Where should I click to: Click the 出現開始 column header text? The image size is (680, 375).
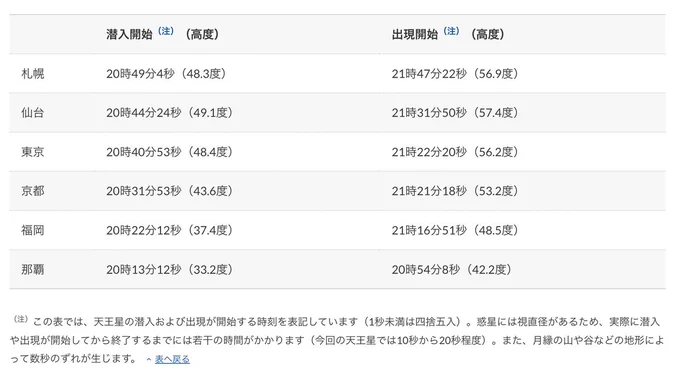click(415, 35)
